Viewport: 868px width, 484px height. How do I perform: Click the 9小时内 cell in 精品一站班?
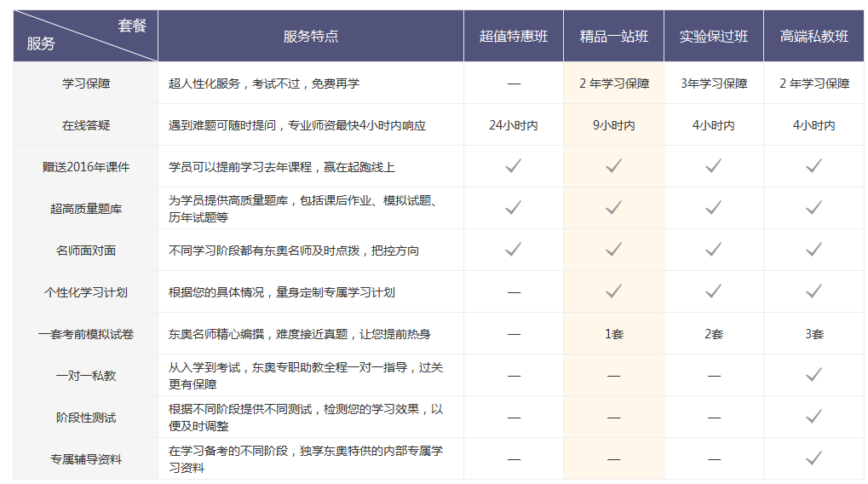click(x=613, y=125)
